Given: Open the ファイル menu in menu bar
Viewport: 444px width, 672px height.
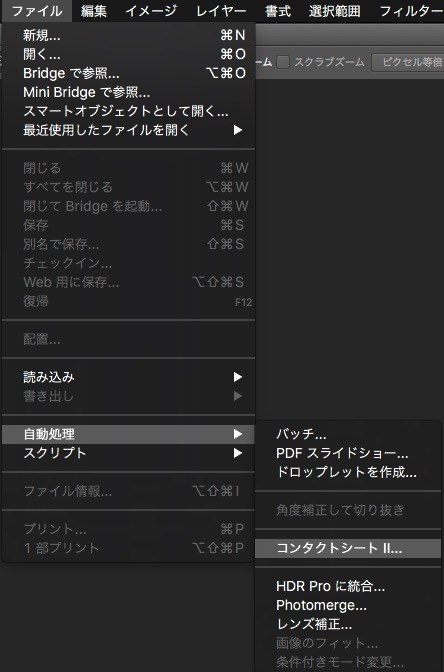Looking at the screenshot, I should [36, 11].
